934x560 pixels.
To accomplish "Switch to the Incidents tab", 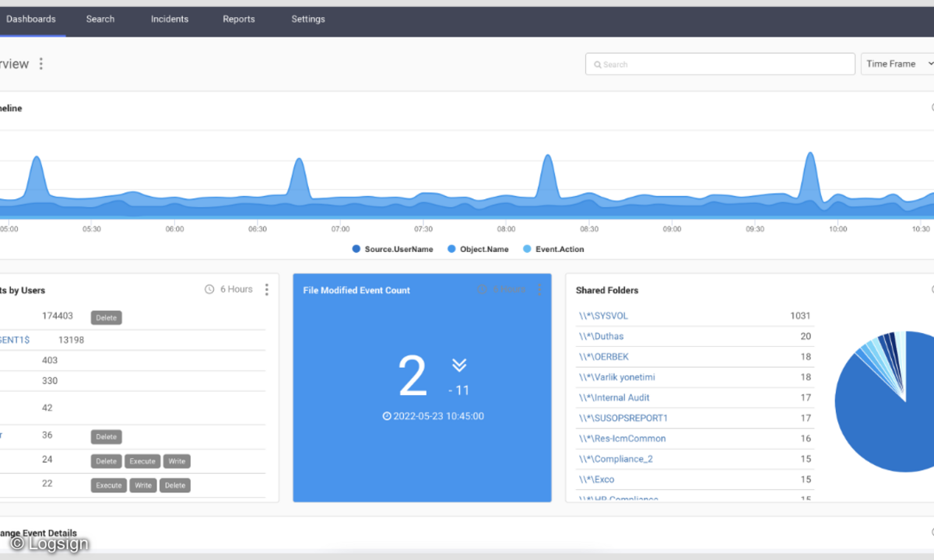I will (x=170, y=19).
